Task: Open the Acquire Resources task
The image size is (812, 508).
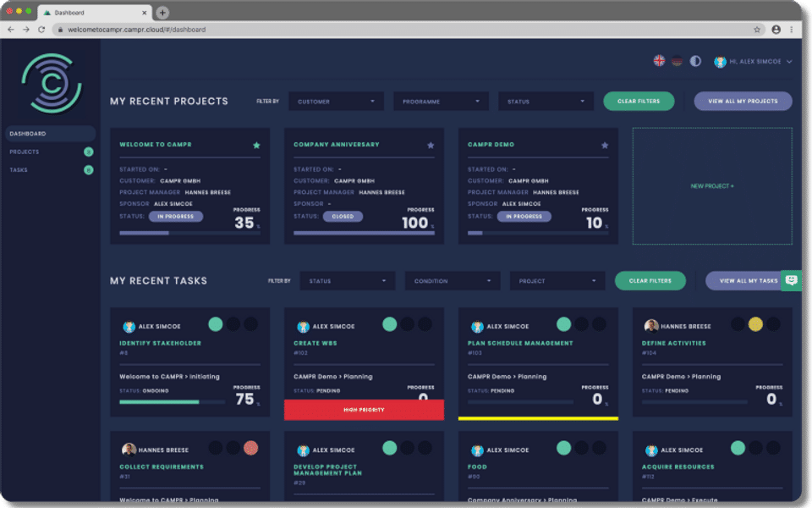Action: [678, 467]
